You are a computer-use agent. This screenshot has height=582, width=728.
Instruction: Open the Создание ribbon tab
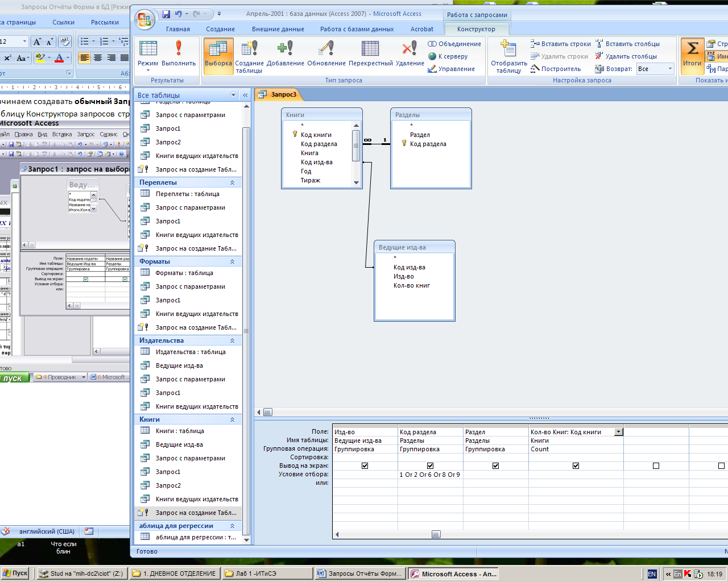pos(221,29)
